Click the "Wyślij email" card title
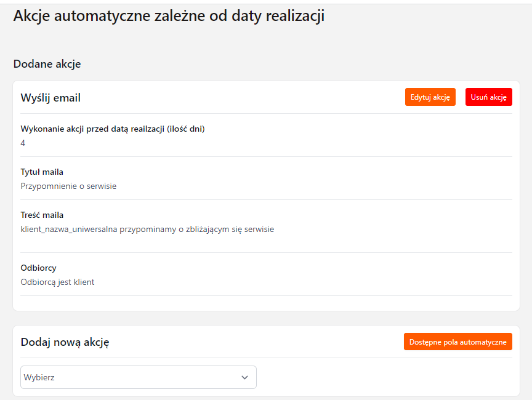This screenshot has width=532, height=400. (x=50, y=98)
